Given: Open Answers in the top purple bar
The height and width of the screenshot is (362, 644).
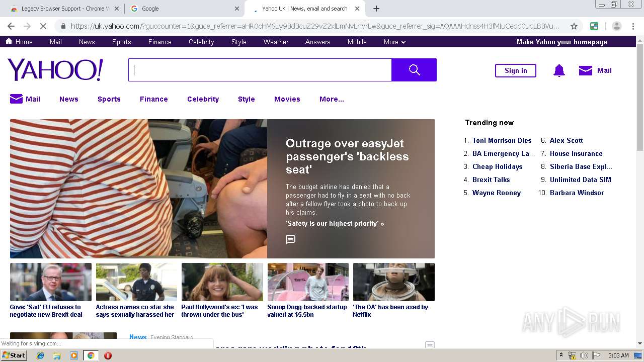Looking at the screenshot, I should (x=317, y=42).
